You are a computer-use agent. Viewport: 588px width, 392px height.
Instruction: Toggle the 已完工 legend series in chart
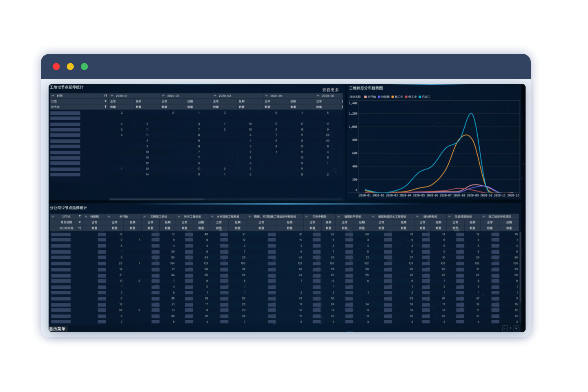(x=425, y=97)
